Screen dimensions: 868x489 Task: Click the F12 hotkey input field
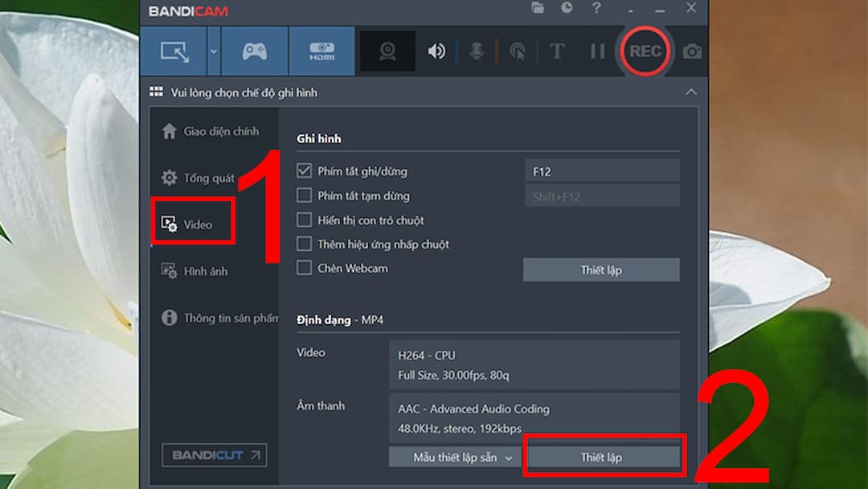point(602,171)
